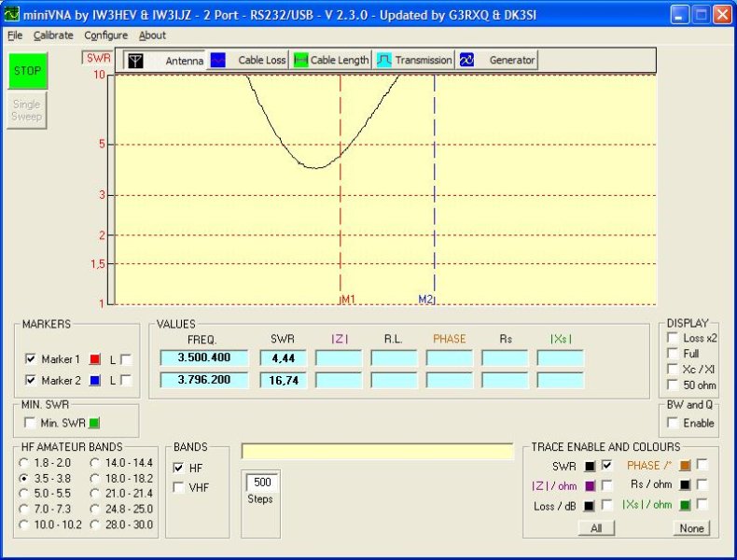Viewport: 737px width, 560px height.
Task: Toggle the Marker 2 L checkbox
Action: [126, 380]
